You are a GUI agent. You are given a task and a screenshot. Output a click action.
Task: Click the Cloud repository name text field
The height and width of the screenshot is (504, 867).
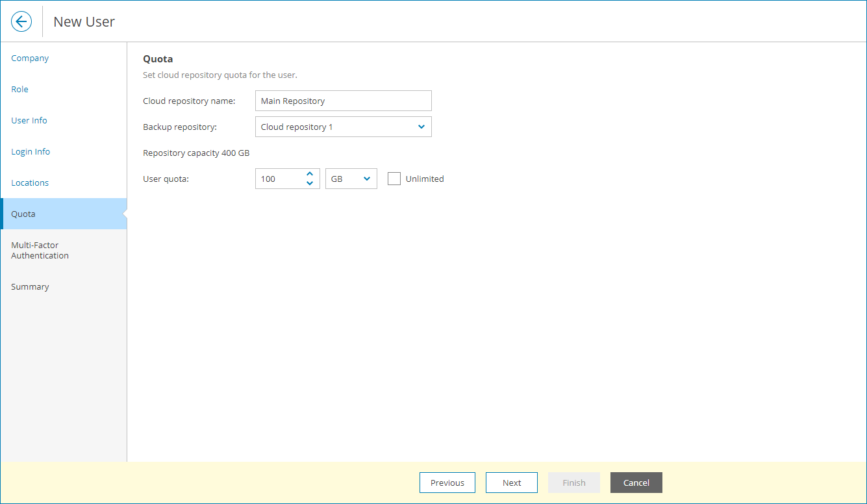pyautogui.click(x=343, y=101)
